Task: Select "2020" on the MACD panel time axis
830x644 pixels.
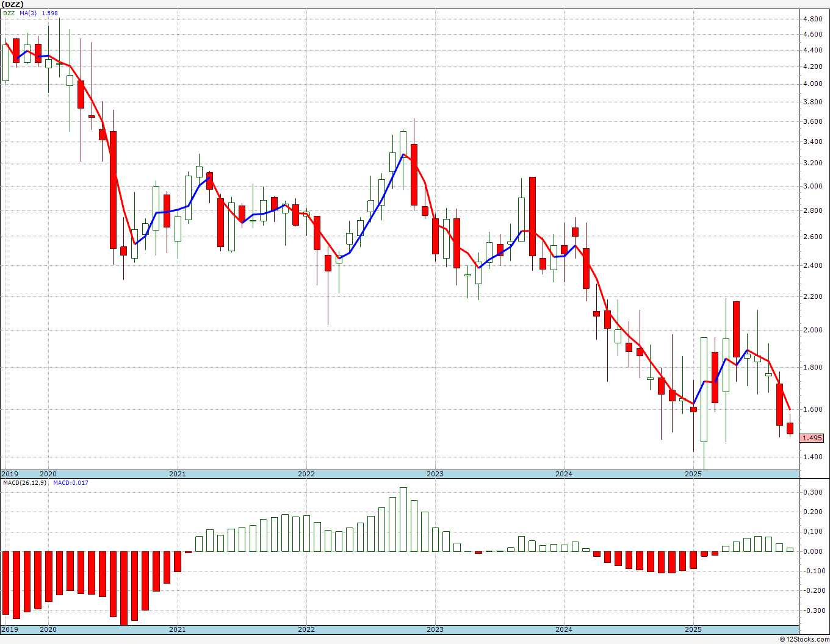Action: 48,629
